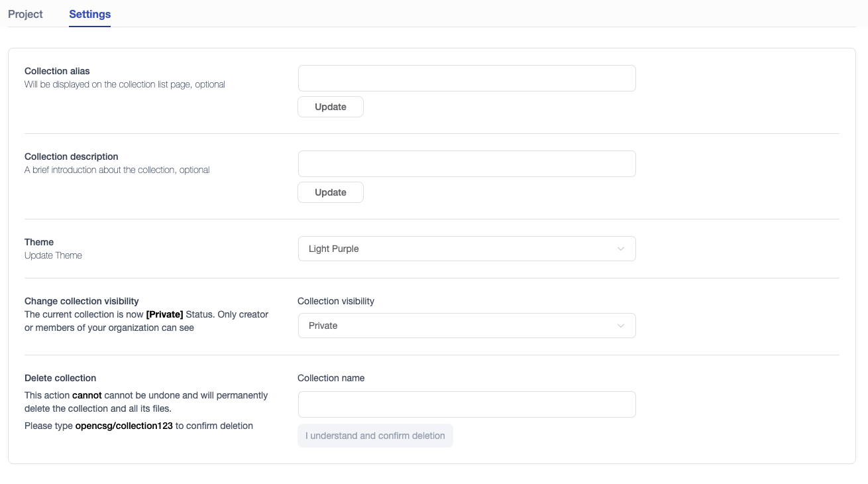Viewport: 868px width, 484px height.
Task: Focus the Collection name deletion field
Action: [x=466, y=404]
